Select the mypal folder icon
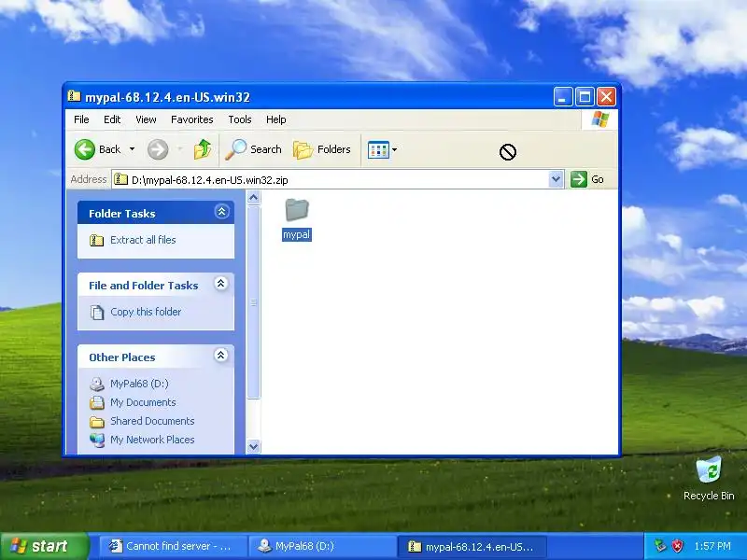This screenshot has height=560, width=747. [x=297, y=210]
